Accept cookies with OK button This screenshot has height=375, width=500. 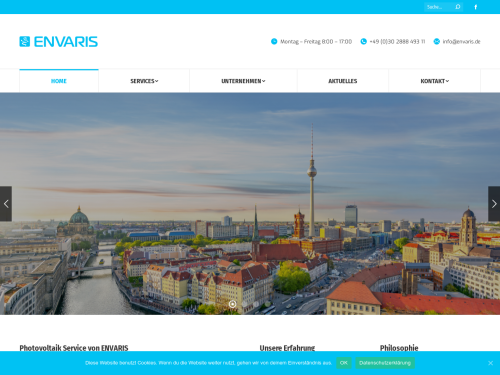point(344,363)
